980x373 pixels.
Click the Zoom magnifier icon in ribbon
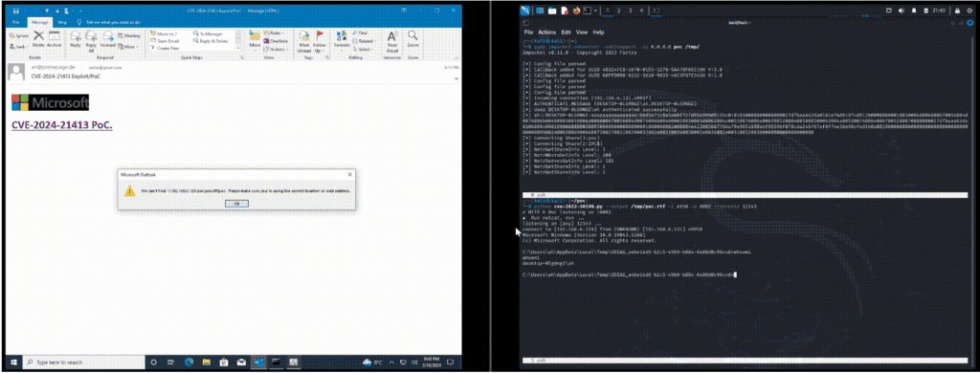[x=412, y=39]
